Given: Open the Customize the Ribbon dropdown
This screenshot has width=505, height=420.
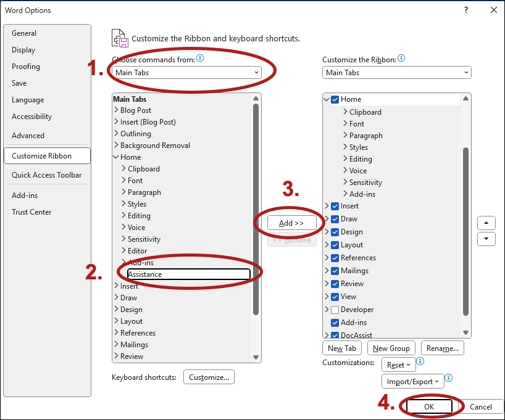Looking at the screenshot, I should pos(396,73).
